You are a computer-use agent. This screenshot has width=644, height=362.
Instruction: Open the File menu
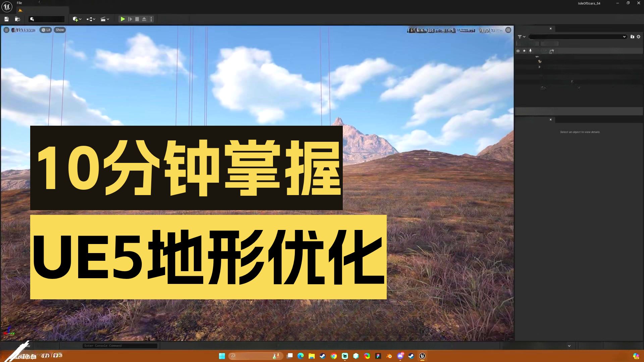[x=19, y=3]
